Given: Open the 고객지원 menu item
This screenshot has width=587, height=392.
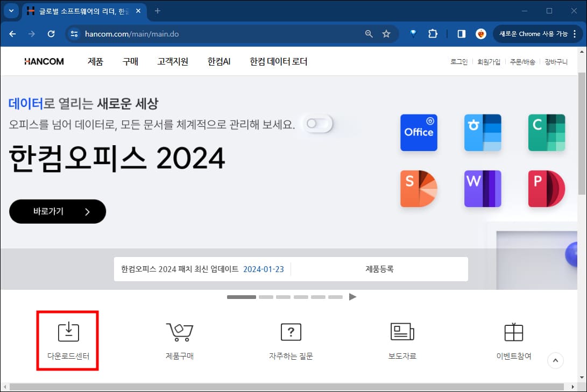Looking at the screenshot, I should (x=172, y=61).
